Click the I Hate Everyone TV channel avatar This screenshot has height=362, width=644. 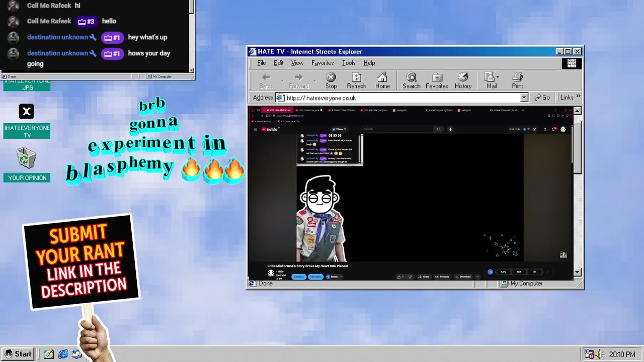pos(271,273)
